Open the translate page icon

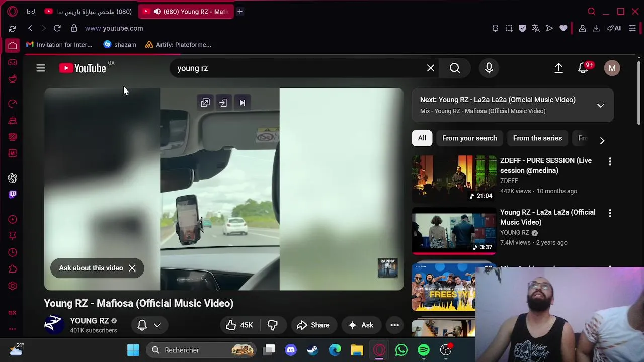tap(536, 28)
